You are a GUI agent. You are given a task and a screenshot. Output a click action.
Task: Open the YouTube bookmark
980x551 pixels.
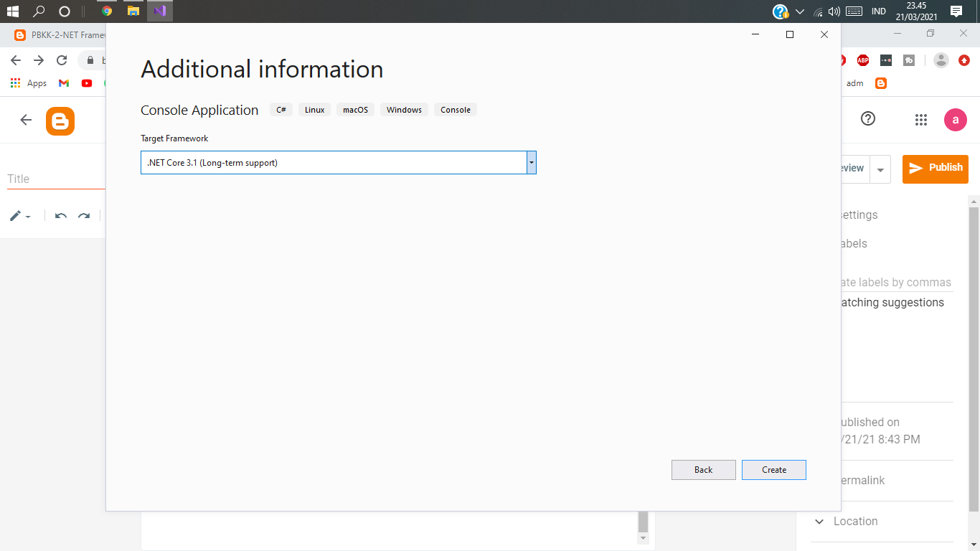(x=87, y=83)
